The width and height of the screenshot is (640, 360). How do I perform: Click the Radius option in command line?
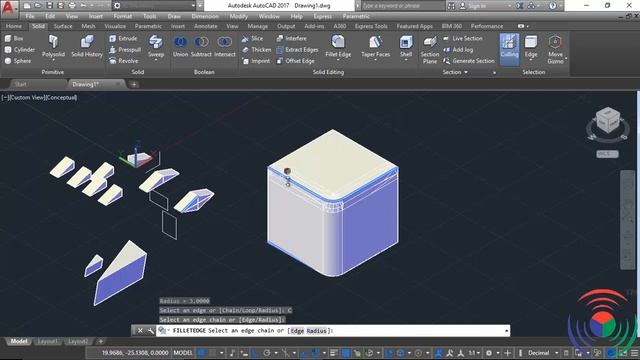[x=317, y=331]
